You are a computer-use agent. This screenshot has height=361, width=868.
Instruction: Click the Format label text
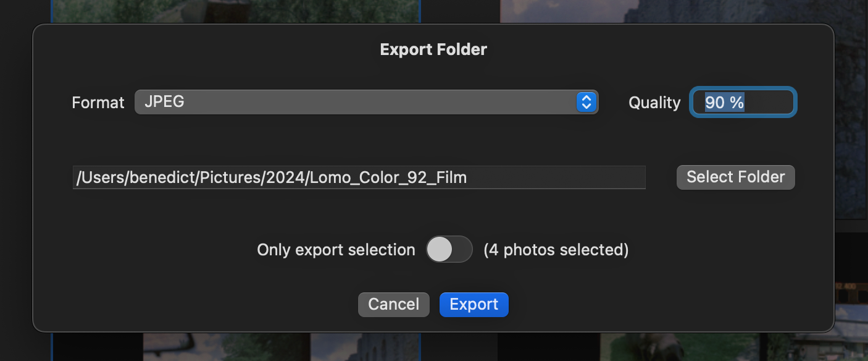point(97,103)
